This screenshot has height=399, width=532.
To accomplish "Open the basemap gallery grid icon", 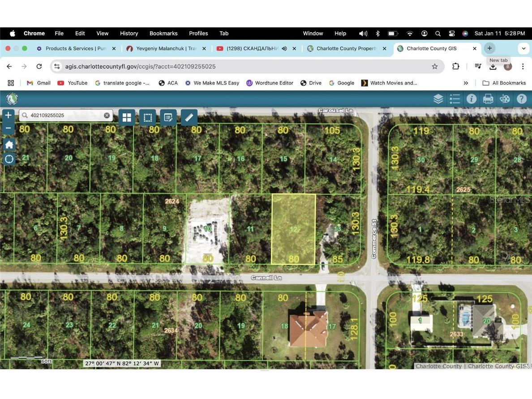I will coord(127,117).
